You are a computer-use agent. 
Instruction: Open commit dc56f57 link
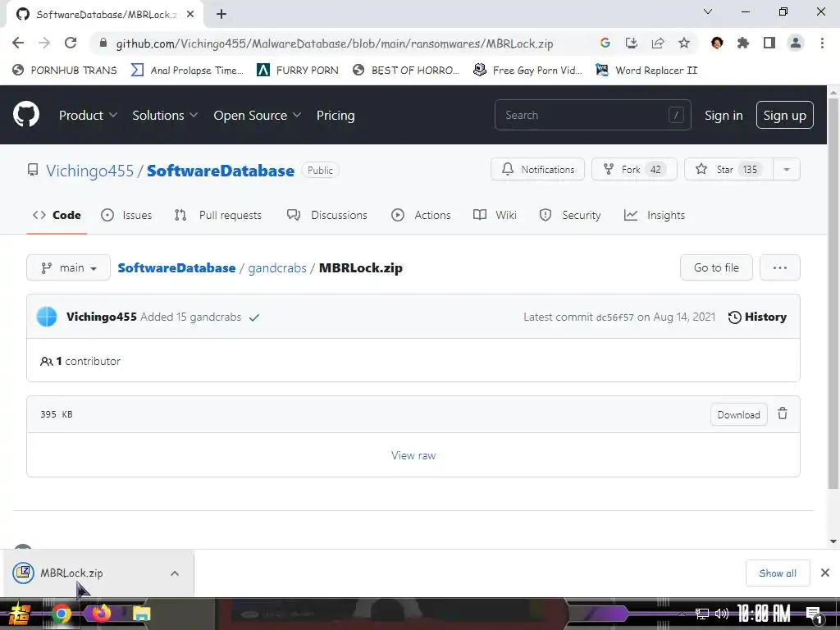click(615, 317)
